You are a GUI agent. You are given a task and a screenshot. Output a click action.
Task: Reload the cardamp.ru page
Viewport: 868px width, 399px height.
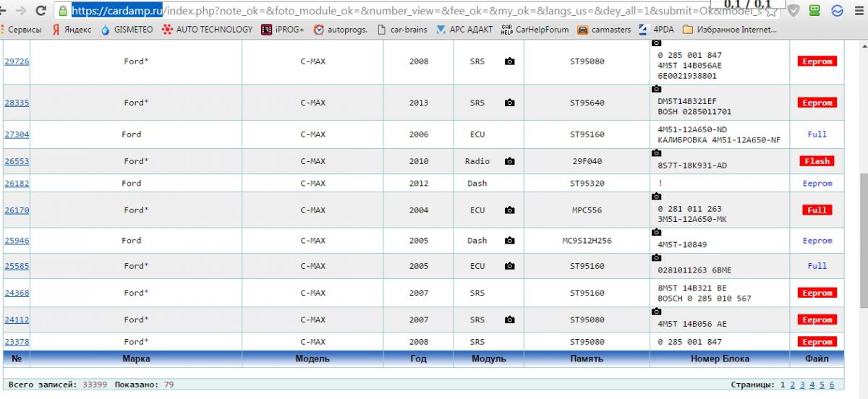[41, 11]
